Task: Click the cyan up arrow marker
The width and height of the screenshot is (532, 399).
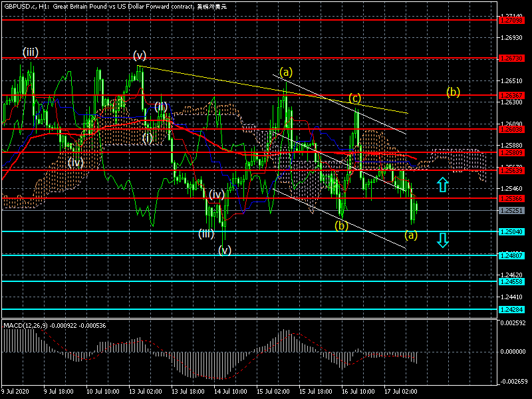Action: pyautogui.click(x=443, y=185)
